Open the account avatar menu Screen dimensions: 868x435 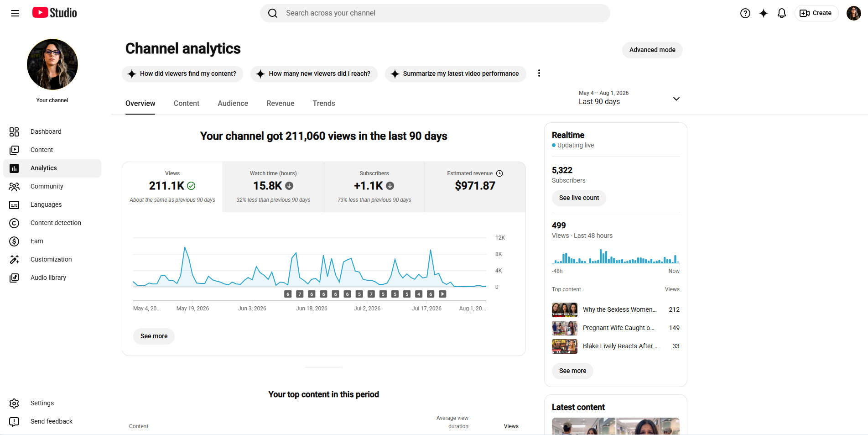point(853,13)
